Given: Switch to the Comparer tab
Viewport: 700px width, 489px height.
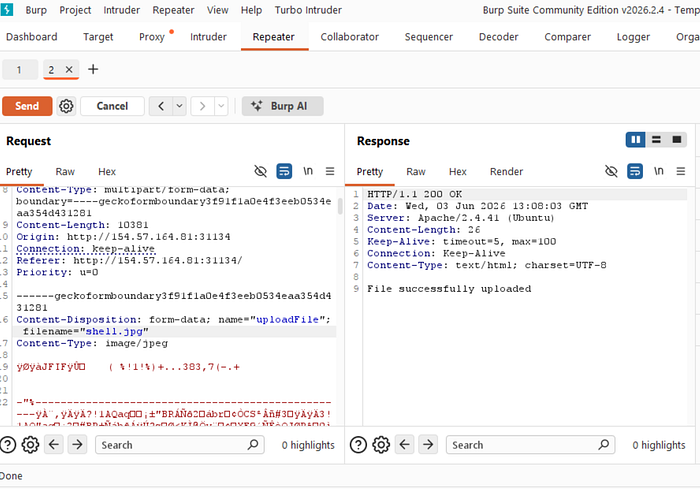Looking at the screenshot, I should [x=567, y=37].
